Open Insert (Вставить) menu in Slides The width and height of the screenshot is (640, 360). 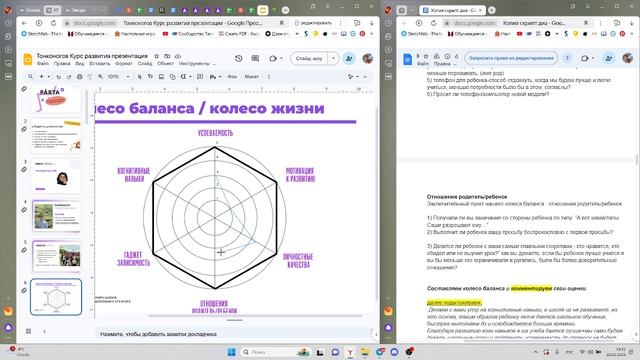[x=100, y=64]
